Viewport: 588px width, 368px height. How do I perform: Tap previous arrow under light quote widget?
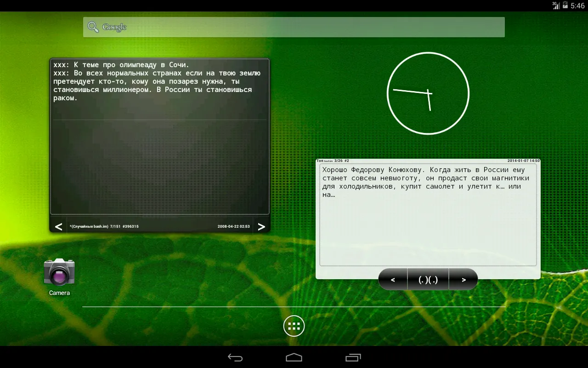click(x=393, y=280)
